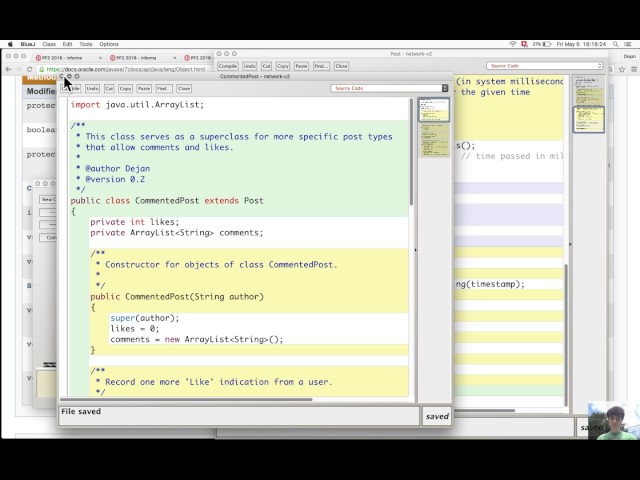The width and height of the screenshot is (640, 480).
Task: Click Undo in CommentedPost editor
Action: pos(92,89)
